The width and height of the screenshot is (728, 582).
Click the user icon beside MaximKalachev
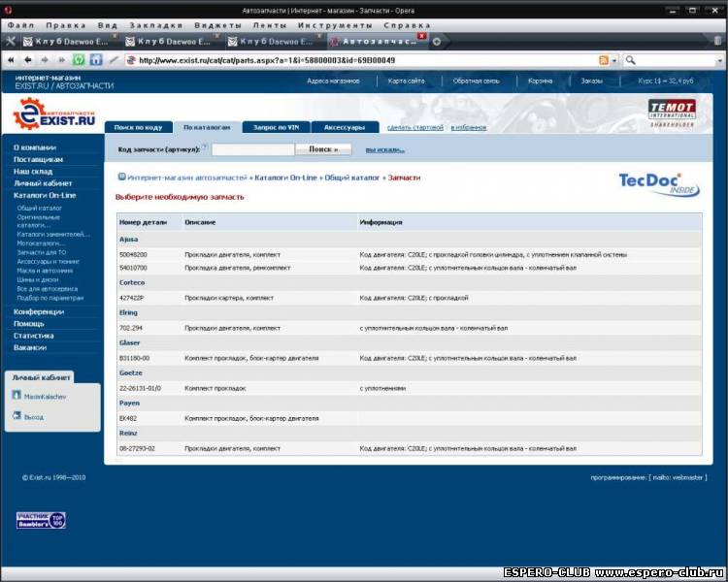pos(17,395)
